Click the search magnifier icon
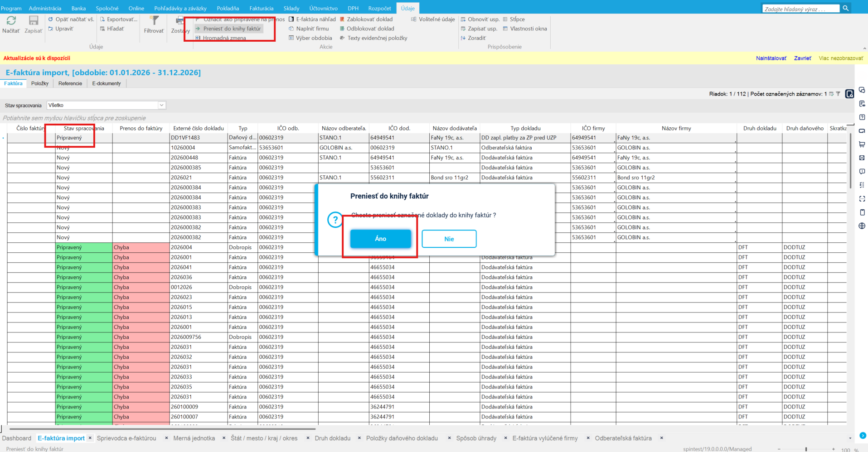Image resolution: width=868 pixels, height=452 pixels. click(x=846, y=8)
